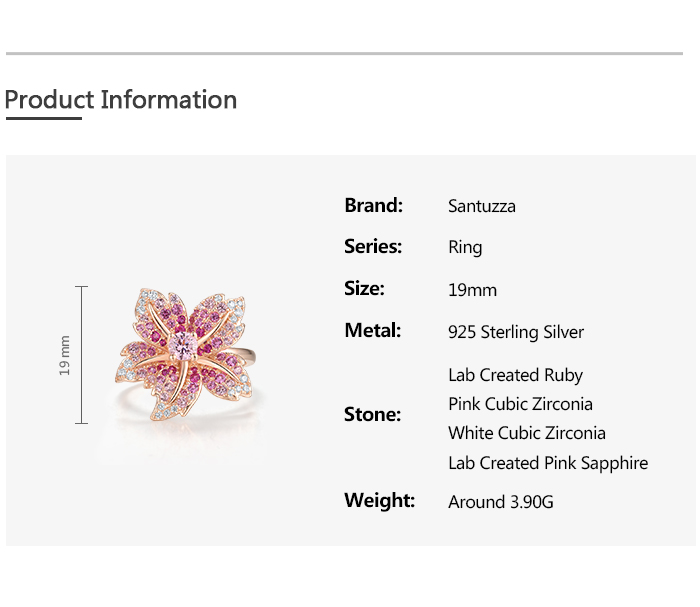Click the Weight: label
This screenshot has width=700, height=607.
point(379,500)
